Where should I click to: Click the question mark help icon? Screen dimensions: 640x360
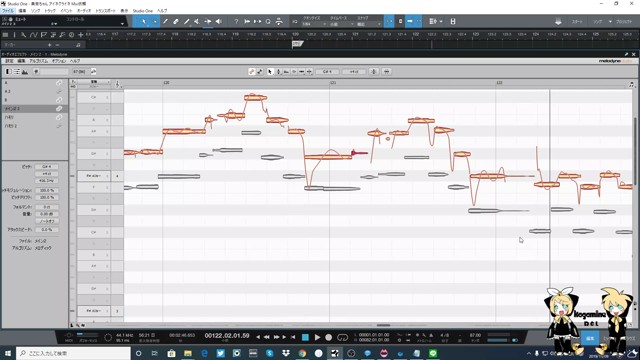tap(236, 21)
